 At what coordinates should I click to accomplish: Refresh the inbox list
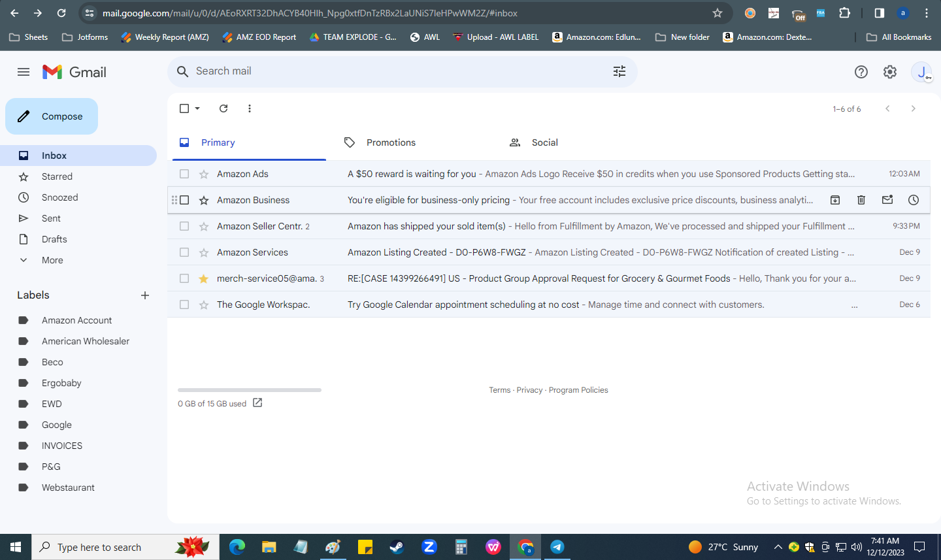(x=223, y=108)
